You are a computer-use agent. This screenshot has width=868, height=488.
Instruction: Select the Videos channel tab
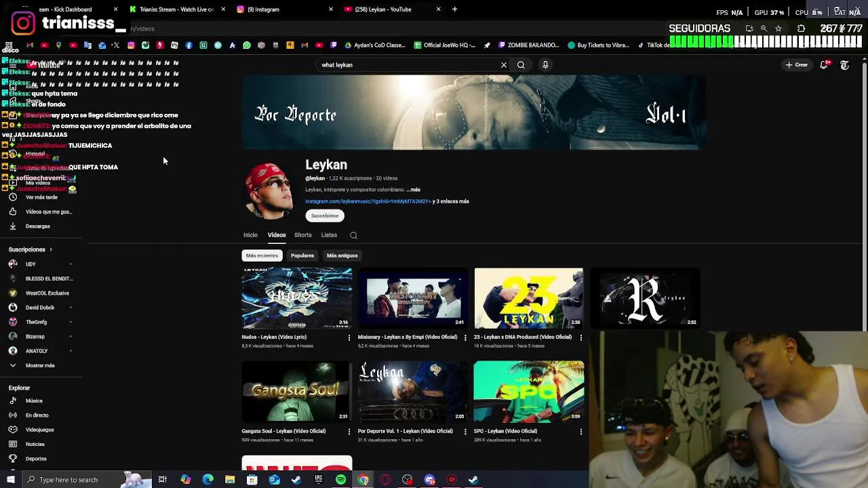click(276, 235)
